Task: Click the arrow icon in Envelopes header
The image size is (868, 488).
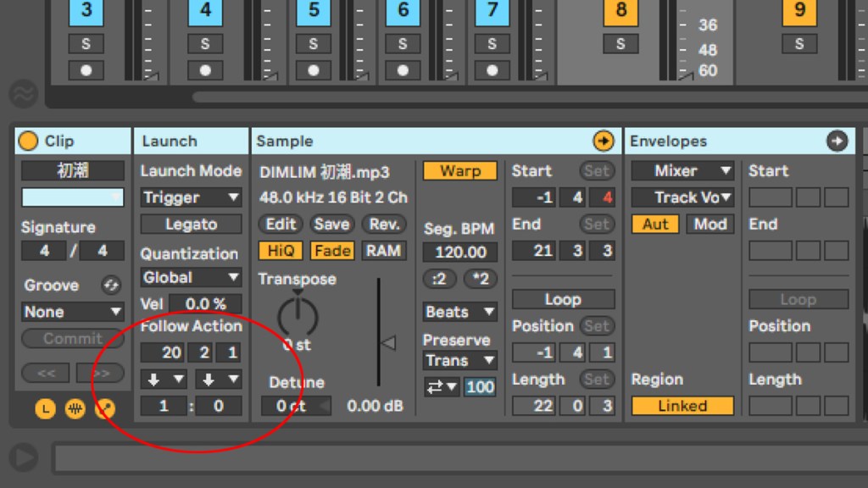Action: 837,141
